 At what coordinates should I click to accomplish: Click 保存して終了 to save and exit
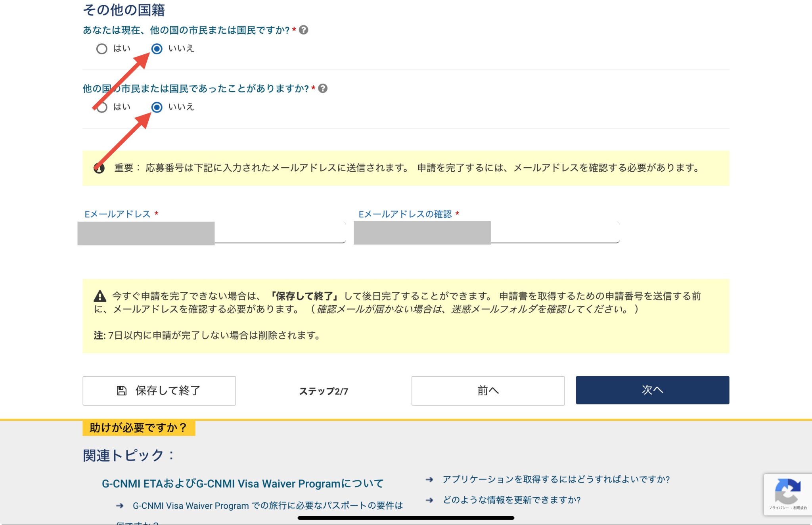[x=159, y=391]
